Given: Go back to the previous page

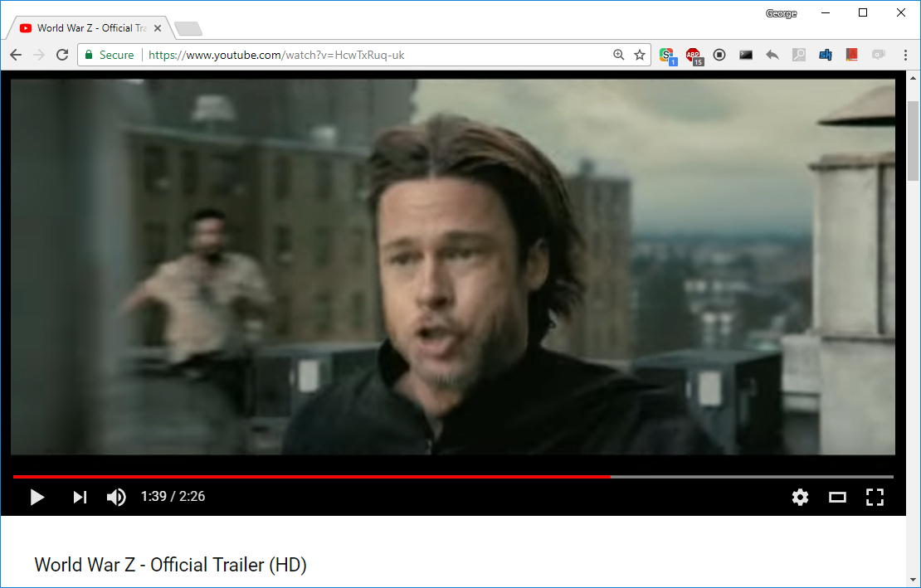Looking at the screenshot, I should [16, 55].
